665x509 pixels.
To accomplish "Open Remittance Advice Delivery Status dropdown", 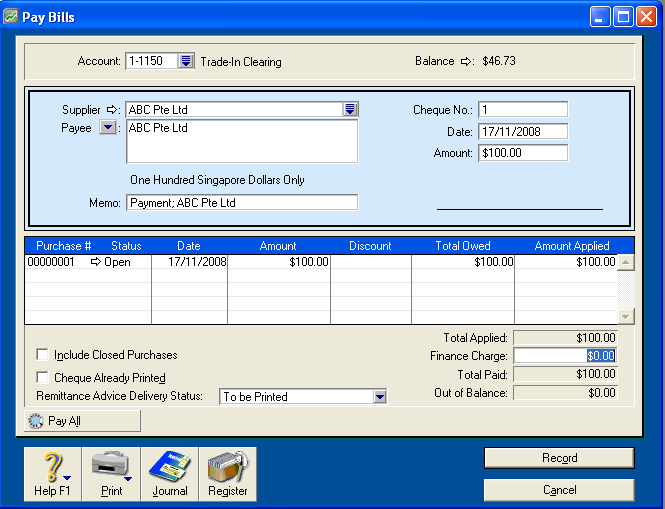I will (380, 397).
